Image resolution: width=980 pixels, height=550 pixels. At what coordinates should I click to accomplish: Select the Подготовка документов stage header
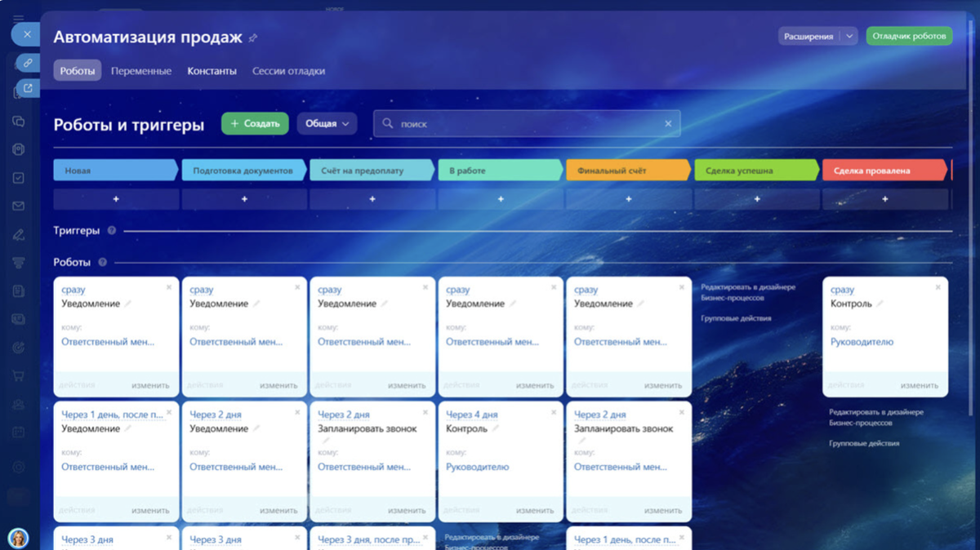[x=244, y=171]
